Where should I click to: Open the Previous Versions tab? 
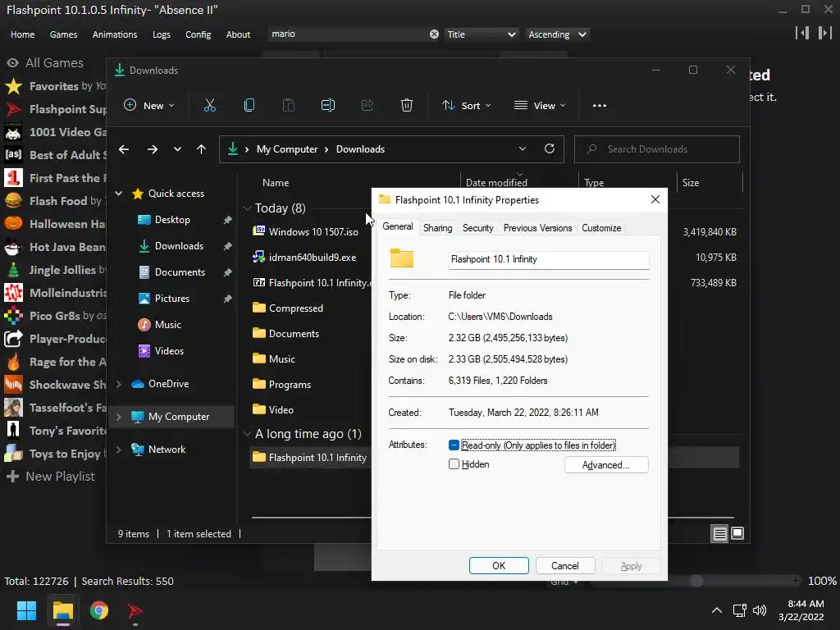[537, 228]
